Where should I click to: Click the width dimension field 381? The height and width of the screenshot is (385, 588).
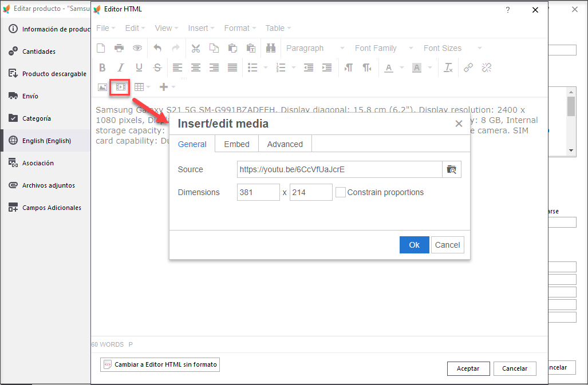click(x=258, y=192)
